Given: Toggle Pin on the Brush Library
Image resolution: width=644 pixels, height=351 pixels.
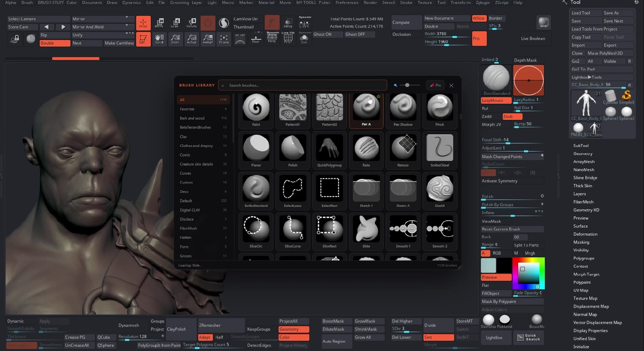Looking at the screenshot, I should pyautogui.click(x=436, y=85).
